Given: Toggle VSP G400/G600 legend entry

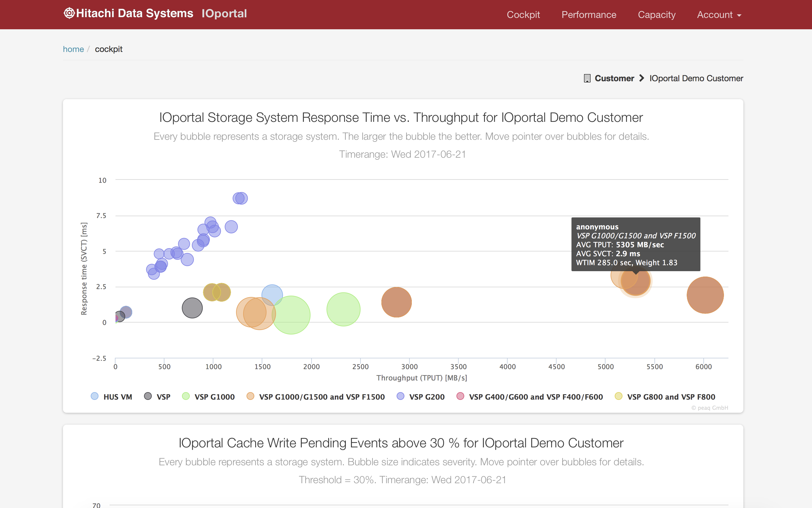Looking at the screenshot, I should [x=535, y=397].
